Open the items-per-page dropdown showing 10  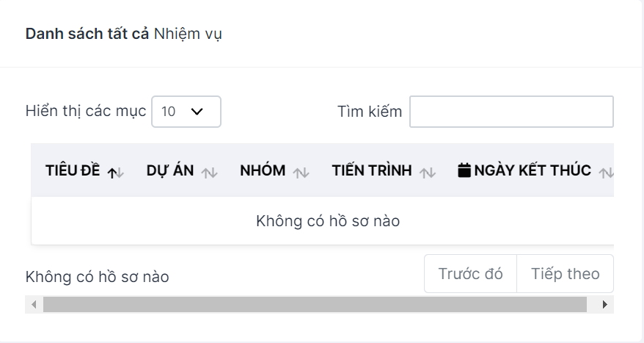[x=186, y=112]
